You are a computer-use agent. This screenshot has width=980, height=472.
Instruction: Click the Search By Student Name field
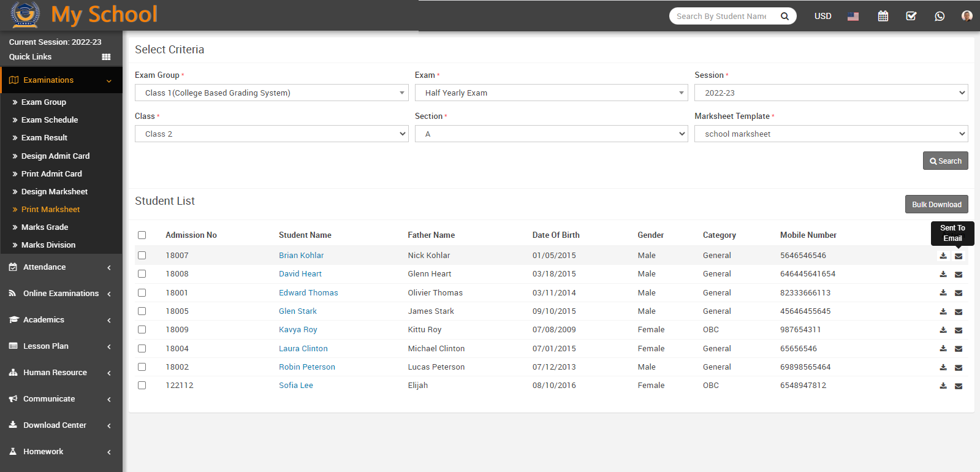point(722,16)
